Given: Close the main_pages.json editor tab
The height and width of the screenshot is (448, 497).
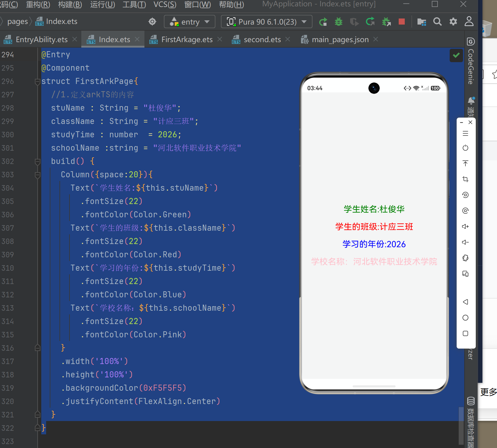Looking at the screenshot, I should click(376, 39).
